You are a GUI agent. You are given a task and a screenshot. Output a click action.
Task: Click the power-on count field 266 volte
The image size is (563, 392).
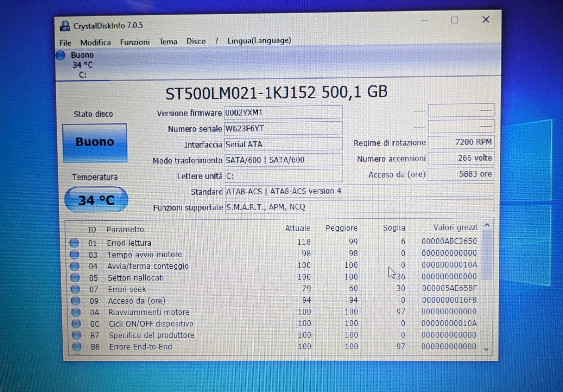click(x=461, y=158)
